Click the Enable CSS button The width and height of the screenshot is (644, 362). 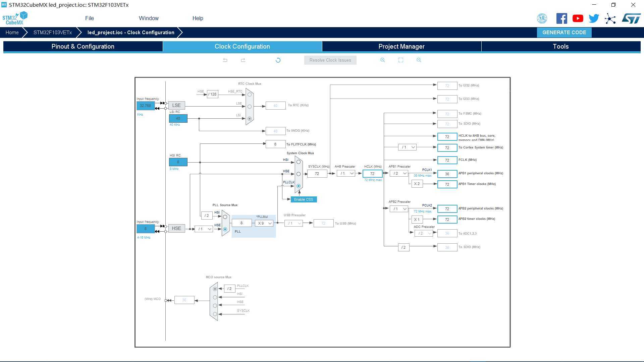303,199
